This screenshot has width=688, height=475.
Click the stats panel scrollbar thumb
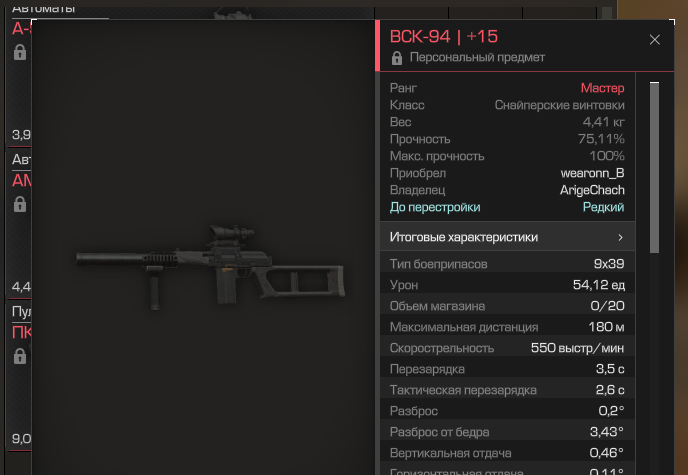(654, 167)
